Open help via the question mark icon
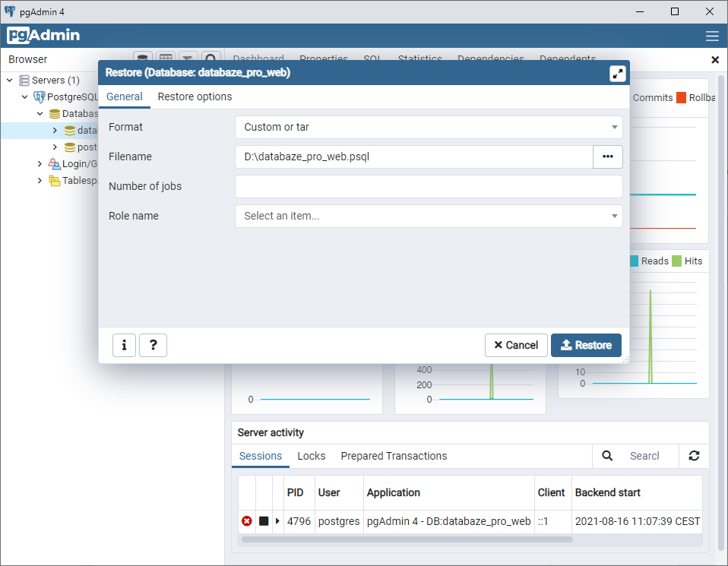The image size is (728, 566). (x=153, y=345)
